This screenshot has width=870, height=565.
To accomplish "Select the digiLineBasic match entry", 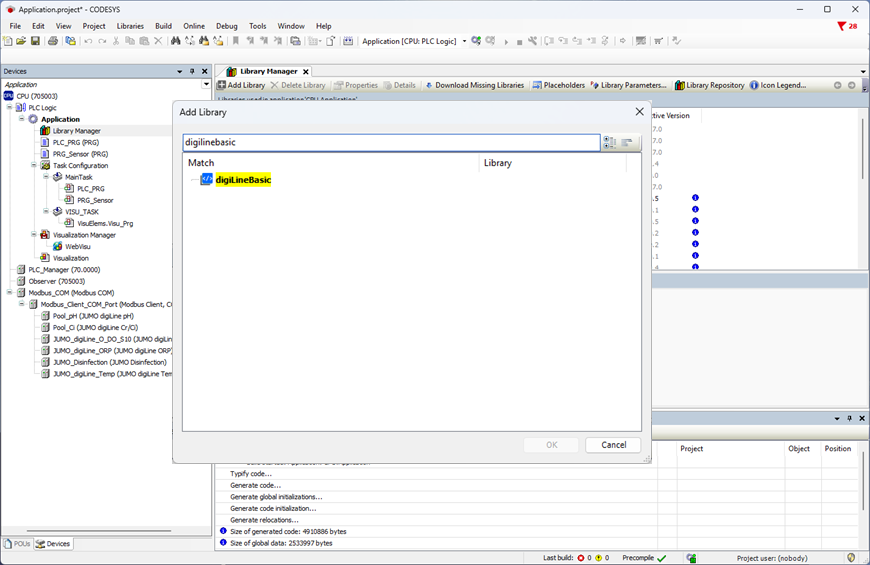I will [243, 179].
